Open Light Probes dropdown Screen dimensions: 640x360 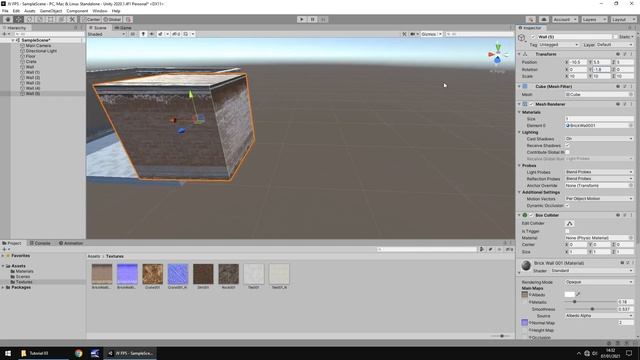599,172
